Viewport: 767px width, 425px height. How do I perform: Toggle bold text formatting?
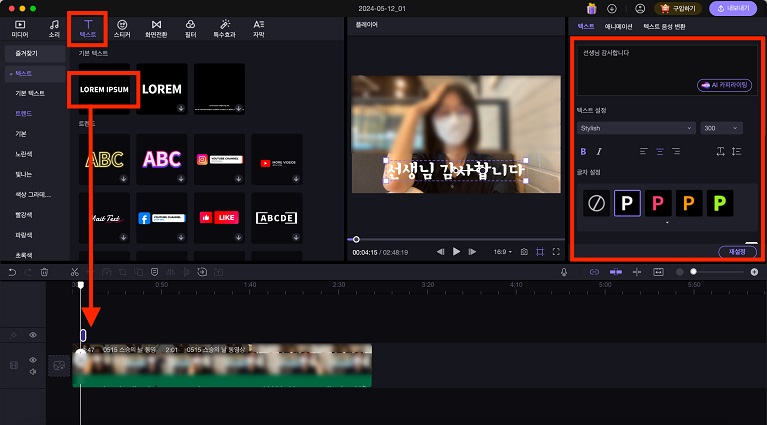[584, 152]
